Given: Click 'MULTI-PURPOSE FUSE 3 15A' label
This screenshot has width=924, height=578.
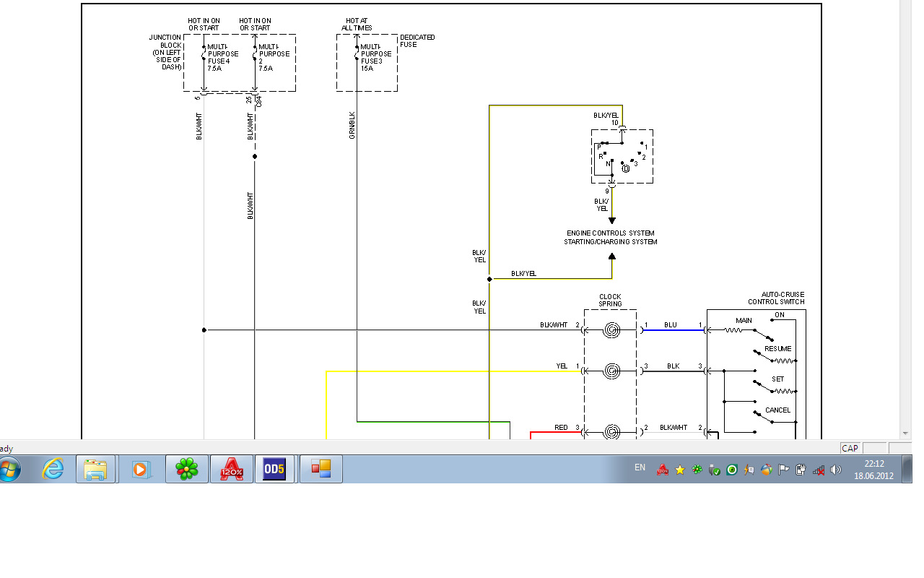Looking at the screenshot, I should [x=376, y=57].
